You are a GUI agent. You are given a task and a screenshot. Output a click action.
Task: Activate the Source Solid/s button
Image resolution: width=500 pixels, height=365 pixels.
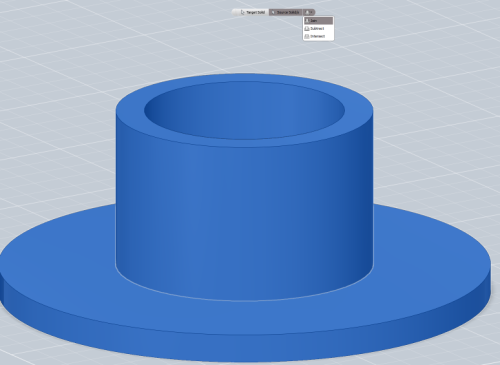(x=285, y=12)
